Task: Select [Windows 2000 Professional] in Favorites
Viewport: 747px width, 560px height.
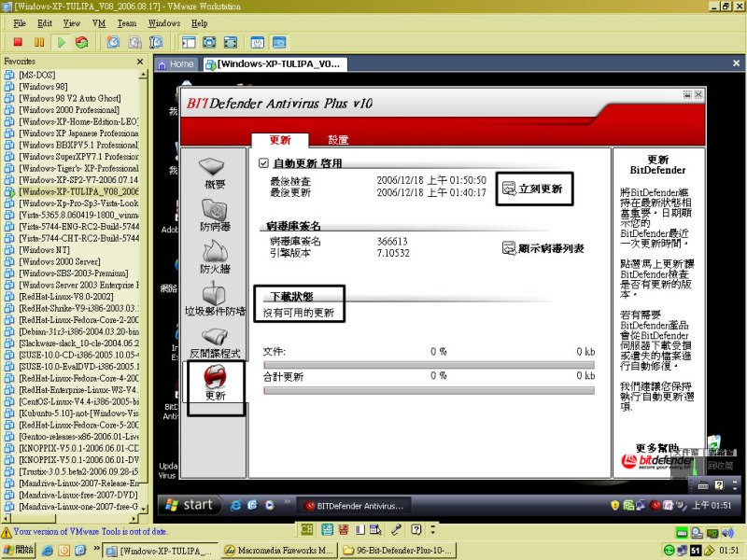Action: pos(69,110)
